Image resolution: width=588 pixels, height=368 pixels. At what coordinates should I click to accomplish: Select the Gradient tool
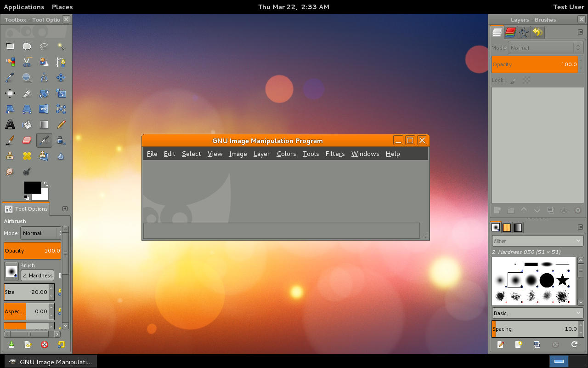click(x=44, y=124)
